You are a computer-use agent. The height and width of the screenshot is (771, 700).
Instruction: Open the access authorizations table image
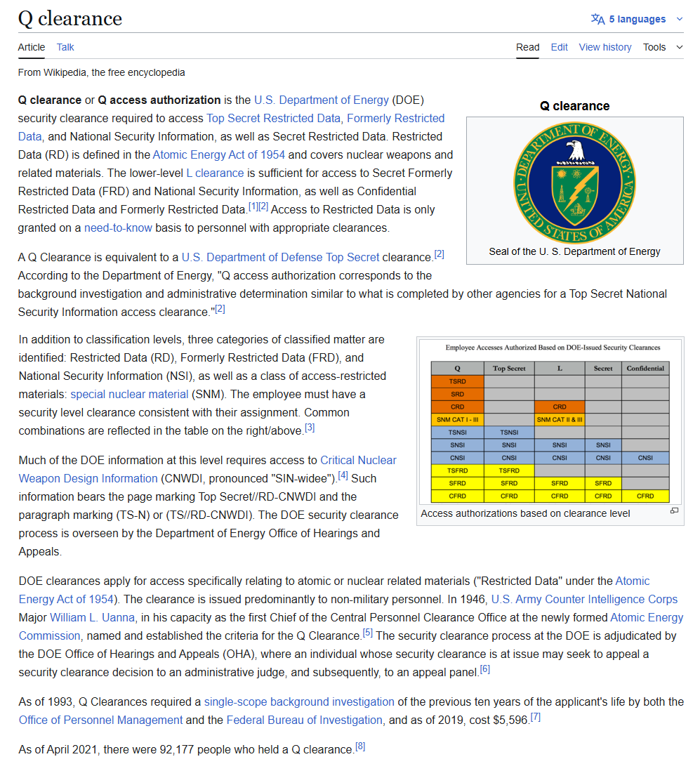pyautogui.click(x=550, y=421)
